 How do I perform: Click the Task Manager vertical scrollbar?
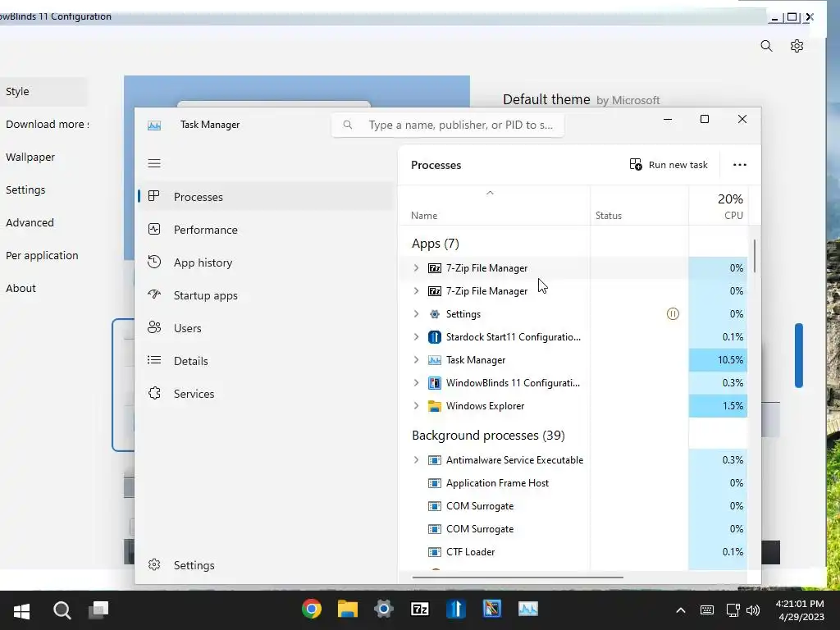click(x=755, y=256)
